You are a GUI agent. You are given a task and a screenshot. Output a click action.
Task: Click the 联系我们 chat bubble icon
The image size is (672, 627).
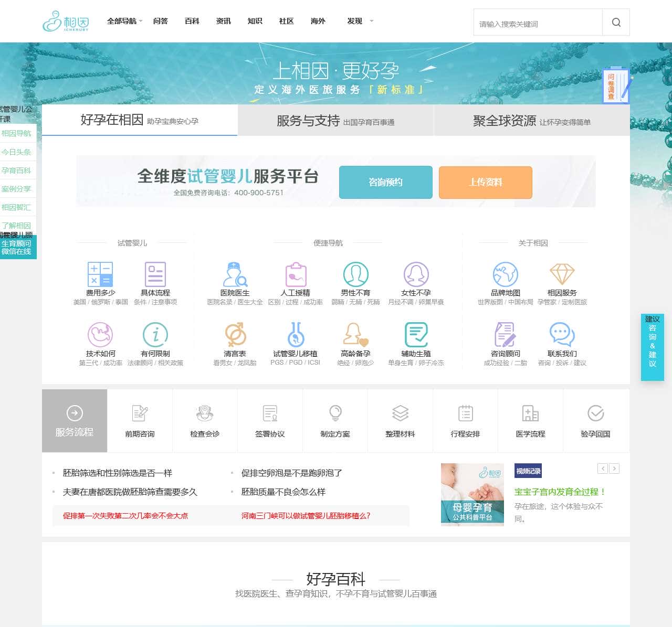coord(562,335)
